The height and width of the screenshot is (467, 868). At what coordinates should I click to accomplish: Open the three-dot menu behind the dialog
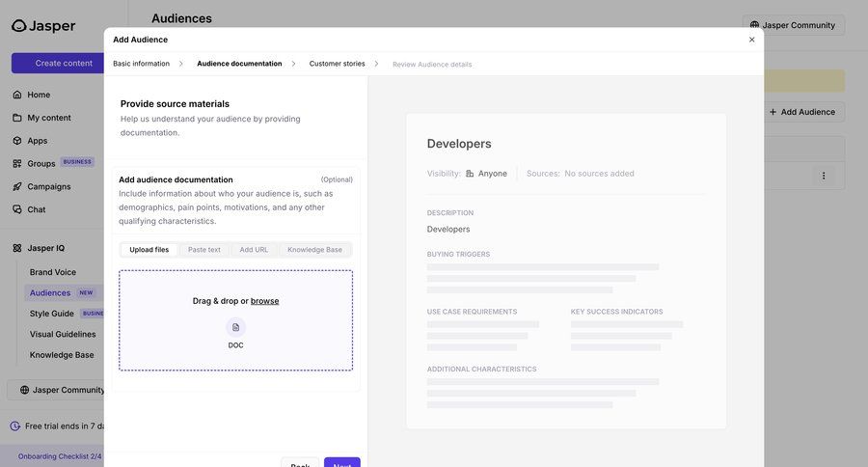(x=824, y=176)
